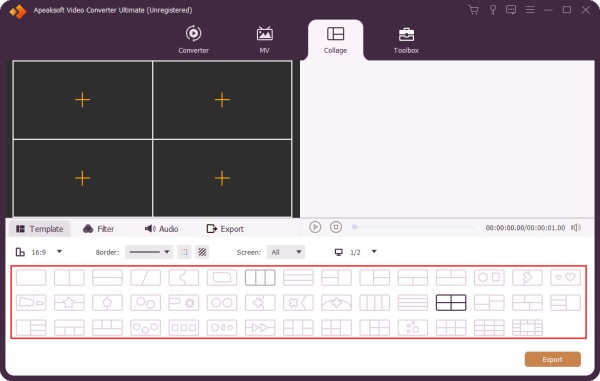
Task: Select the puzzle cross piece template
Action: click(260, 303)
